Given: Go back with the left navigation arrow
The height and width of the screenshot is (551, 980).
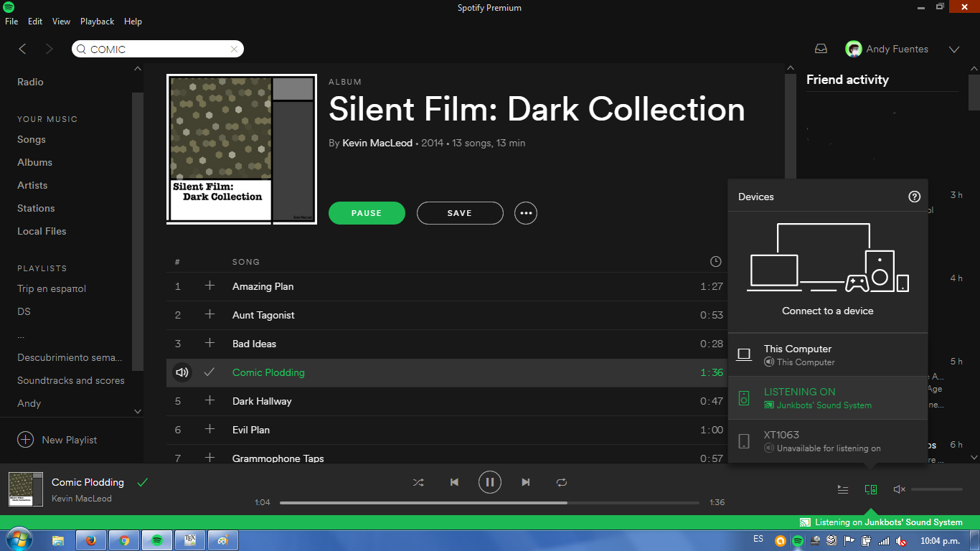Looking at the screenshot, I should coord(22,49).
